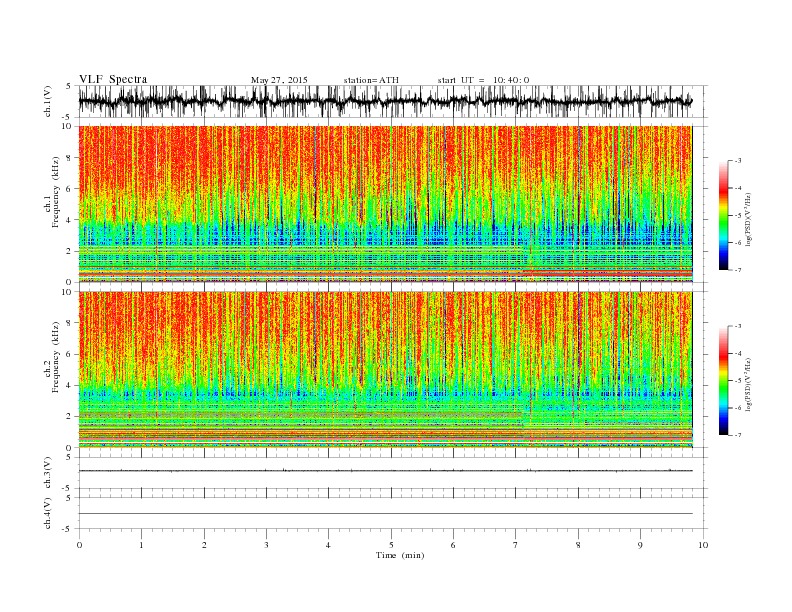
Task: Click the flat ch.4 voltage trace line
Action: click(x=385, y=514)
